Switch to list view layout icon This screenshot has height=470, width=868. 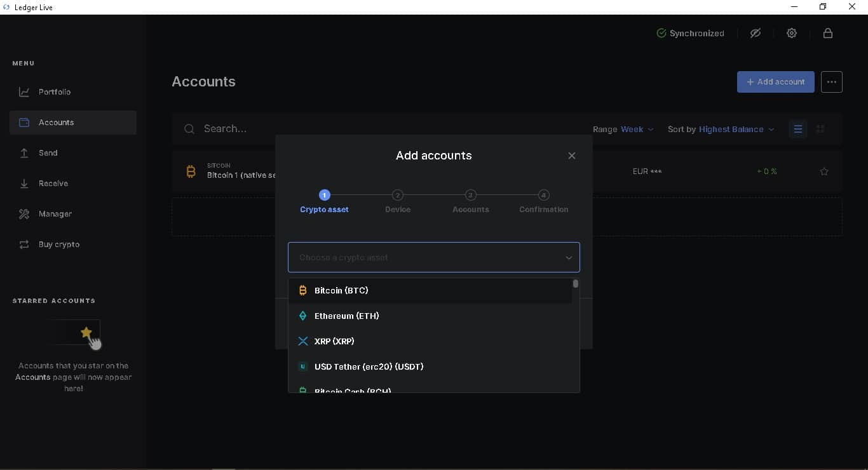(x=798, y=129)
